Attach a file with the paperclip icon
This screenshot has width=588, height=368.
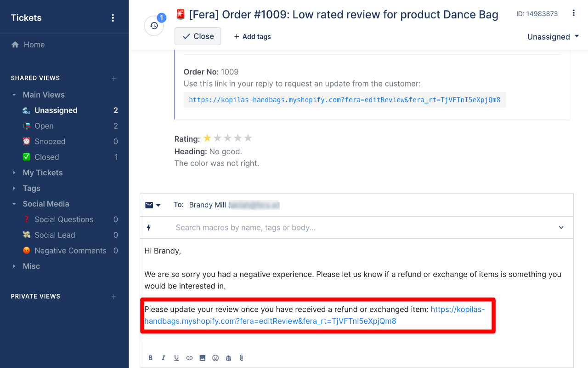point(241,357)
